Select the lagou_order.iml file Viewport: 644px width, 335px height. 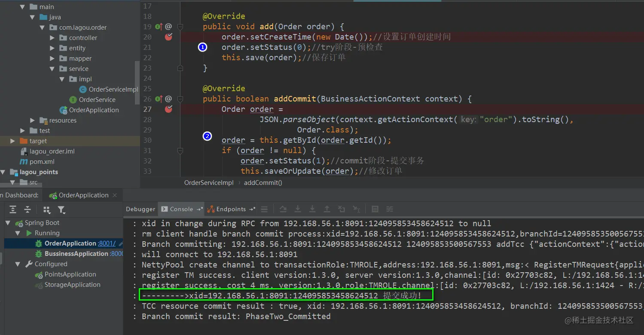point(52,151)
